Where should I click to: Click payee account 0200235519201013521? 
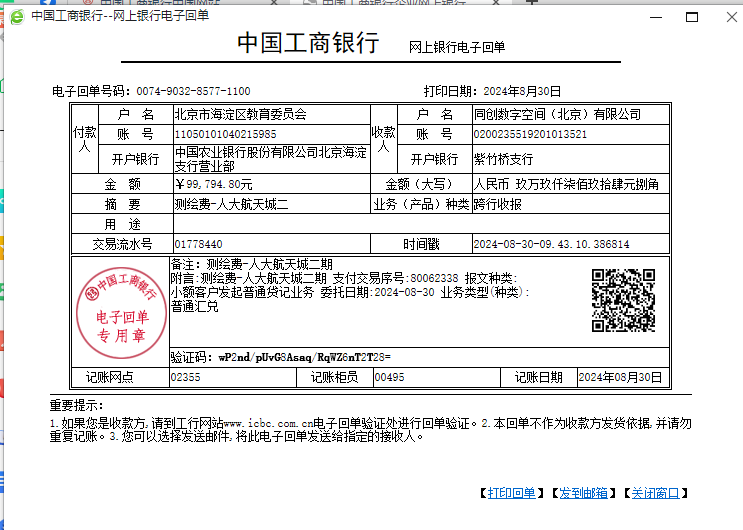(530, 134)
